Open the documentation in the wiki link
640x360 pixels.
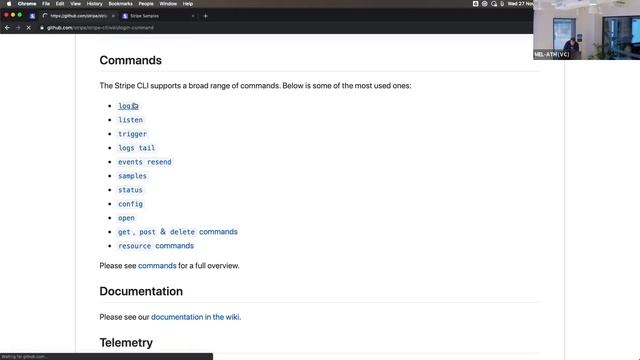pyautogui.click(x=195, y=317)
